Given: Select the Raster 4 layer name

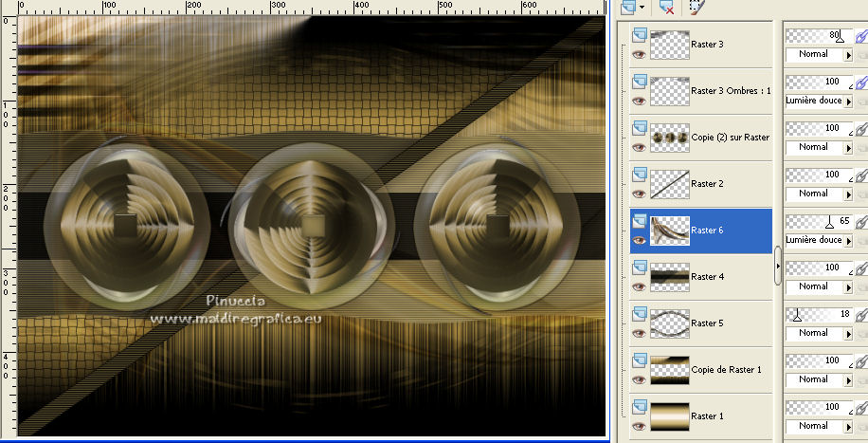Looking at the screenshot, I should tap(708, 277).
